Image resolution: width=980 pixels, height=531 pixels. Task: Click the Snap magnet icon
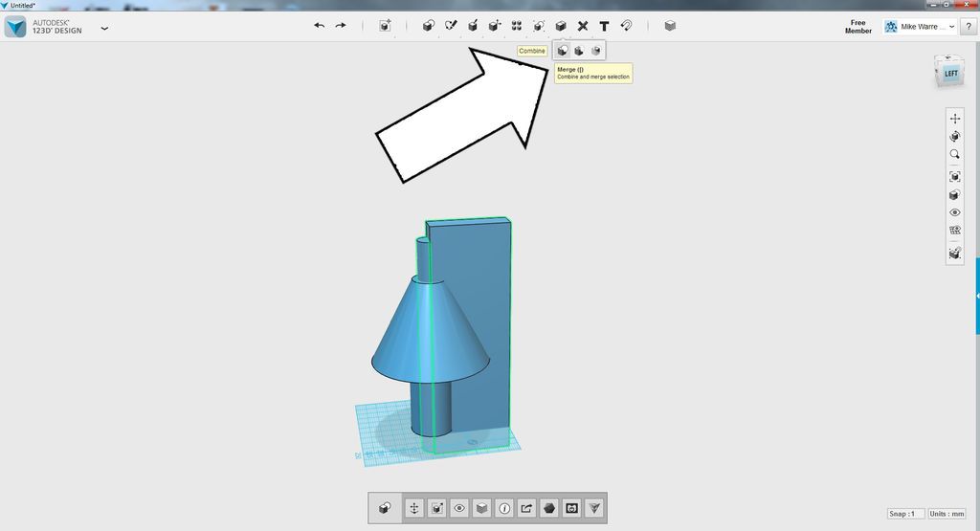626,26
